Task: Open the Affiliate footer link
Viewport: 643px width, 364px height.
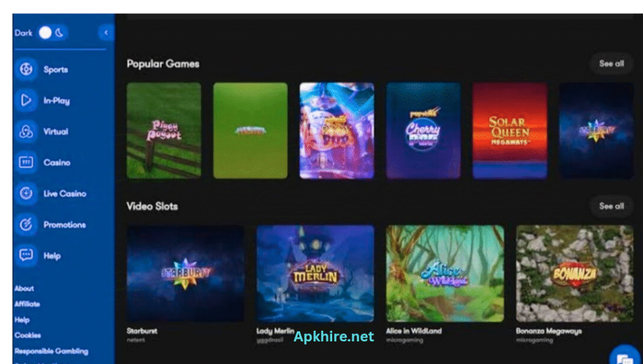Action: coord(27,304)
